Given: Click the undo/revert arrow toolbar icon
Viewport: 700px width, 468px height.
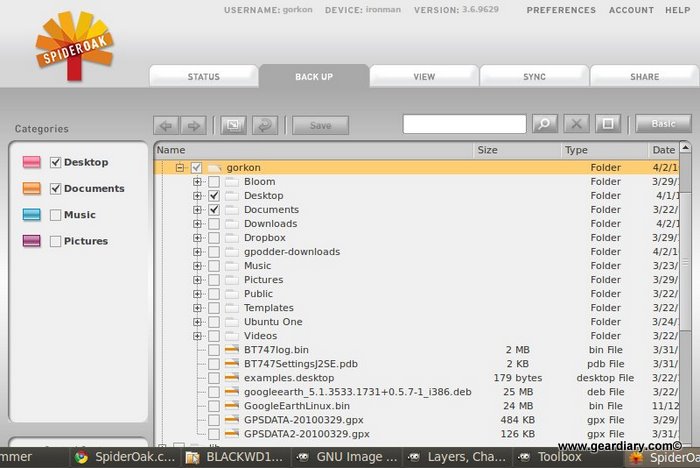Looking at the screenshot, I should point(265,125).
